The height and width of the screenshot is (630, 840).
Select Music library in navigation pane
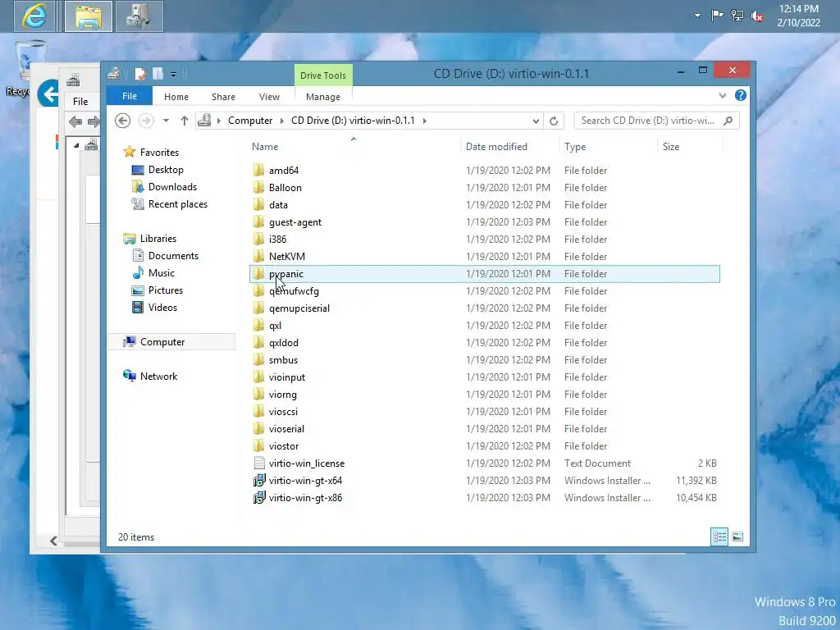162,273
